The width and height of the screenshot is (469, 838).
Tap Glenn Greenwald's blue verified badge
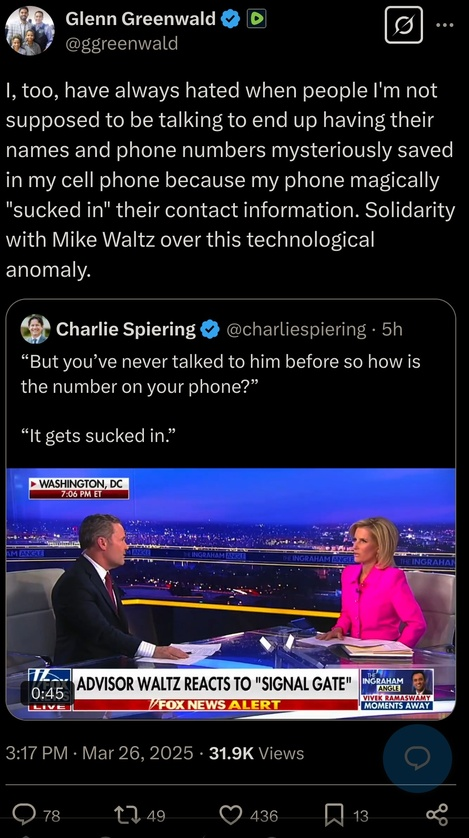click(231, 19)
